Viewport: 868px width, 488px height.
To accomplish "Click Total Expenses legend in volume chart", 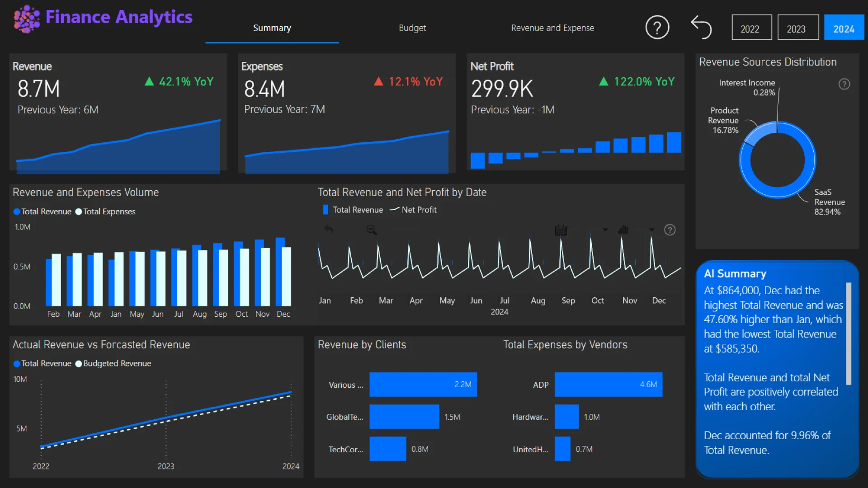I will pyautogui.click(x=105, y=211).
